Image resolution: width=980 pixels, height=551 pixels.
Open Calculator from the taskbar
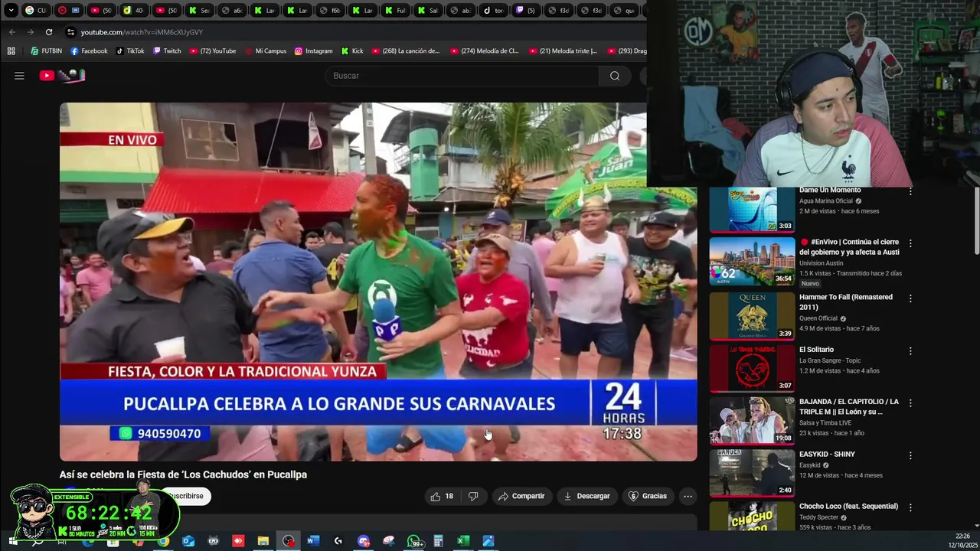pyautogui.click(x=439, y=541)
